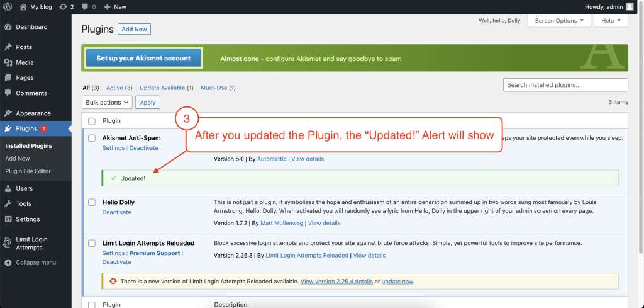The width and height of the screenshot is (644, 308).
Task: Click the Plugin column header
Action: tap(111, 121)
